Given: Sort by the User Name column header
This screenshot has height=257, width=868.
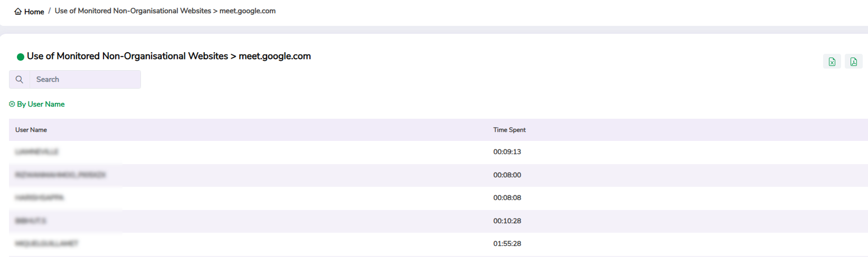Looking at the screenshot, I should point(31,130).
